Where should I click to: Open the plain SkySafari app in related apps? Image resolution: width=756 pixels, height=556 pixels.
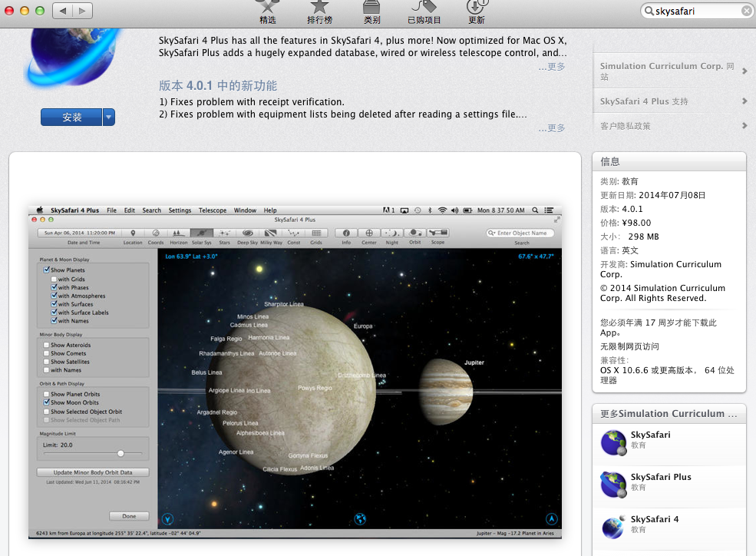tap(669, 444)
